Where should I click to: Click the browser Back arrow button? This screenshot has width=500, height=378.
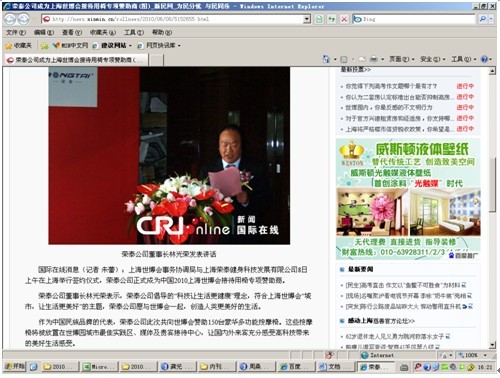(10, 19)
